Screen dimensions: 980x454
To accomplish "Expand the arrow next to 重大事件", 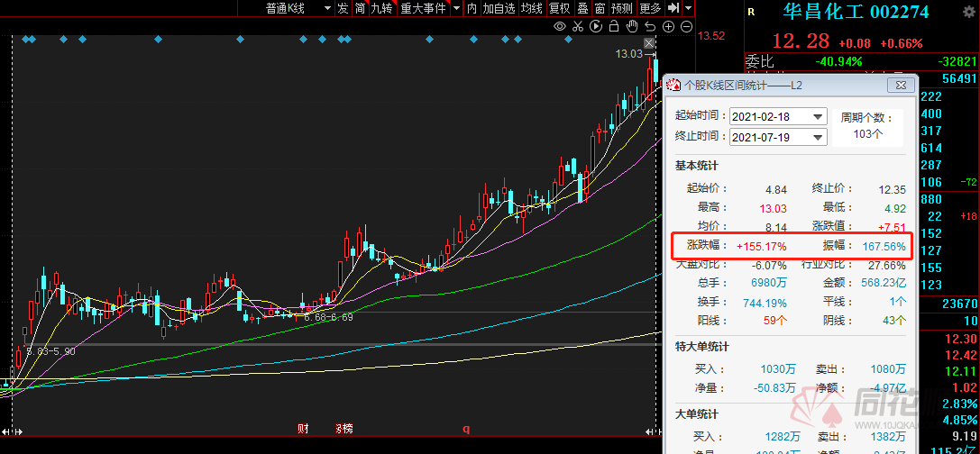I will [456, 8].
